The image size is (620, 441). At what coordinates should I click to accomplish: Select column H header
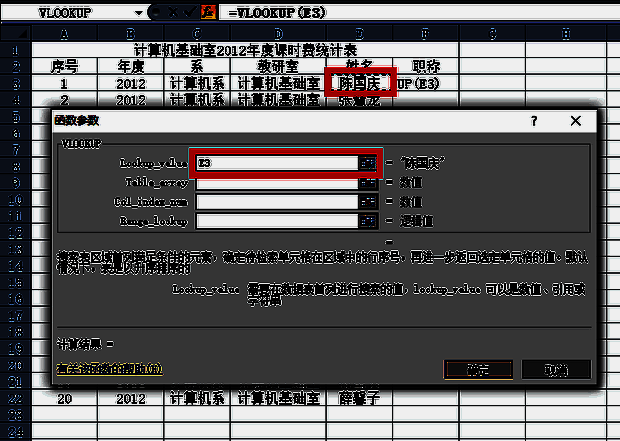point(568,34)
